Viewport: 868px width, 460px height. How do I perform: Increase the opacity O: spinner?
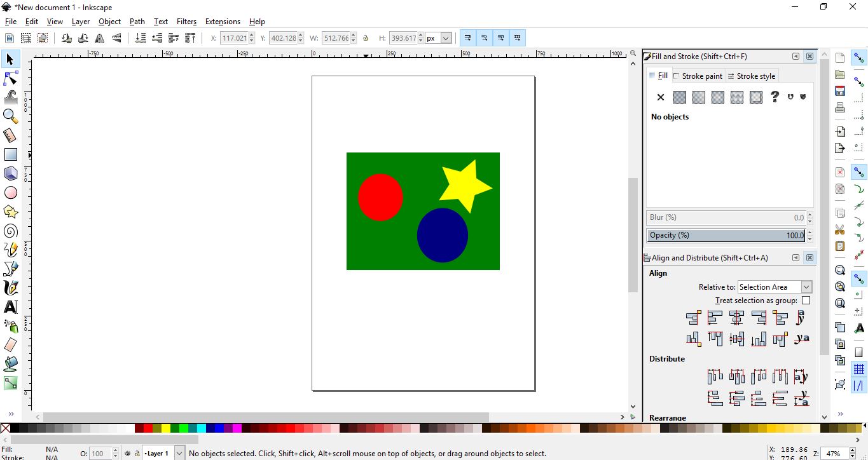pos(115,451)
